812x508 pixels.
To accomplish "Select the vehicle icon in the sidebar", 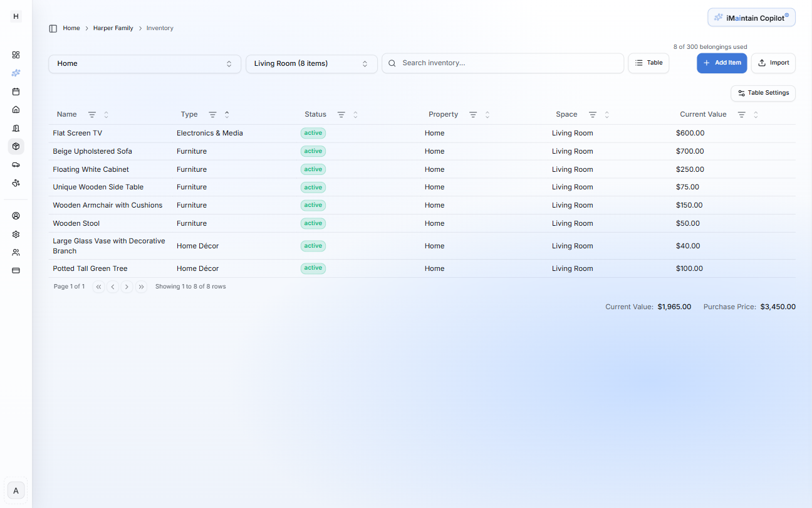I will click(x=16, y=164).
